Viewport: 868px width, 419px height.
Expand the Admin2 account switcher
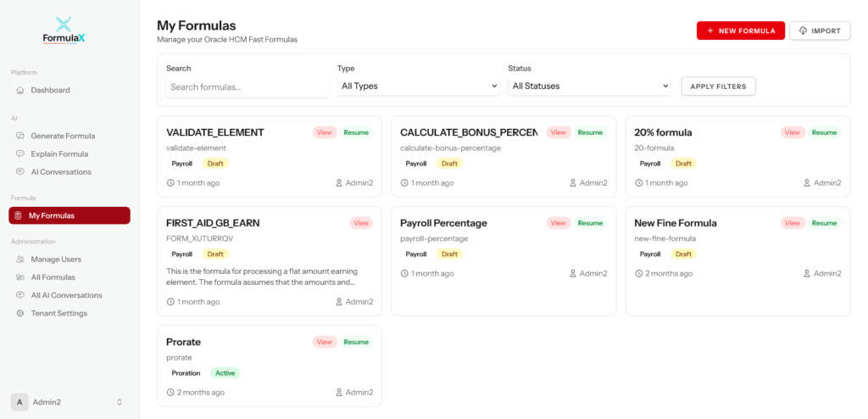(120, 402)
